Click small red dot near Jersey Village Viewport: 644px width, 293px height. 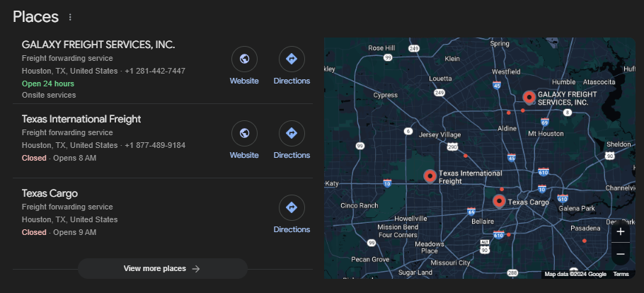[x=465, y=156]
